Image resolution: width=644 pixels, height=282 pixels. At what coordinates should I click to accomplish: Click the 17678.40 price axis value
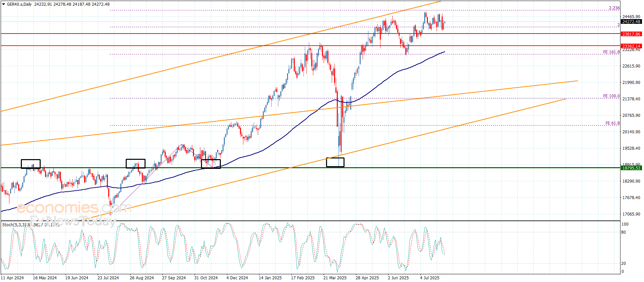point(631,197)
